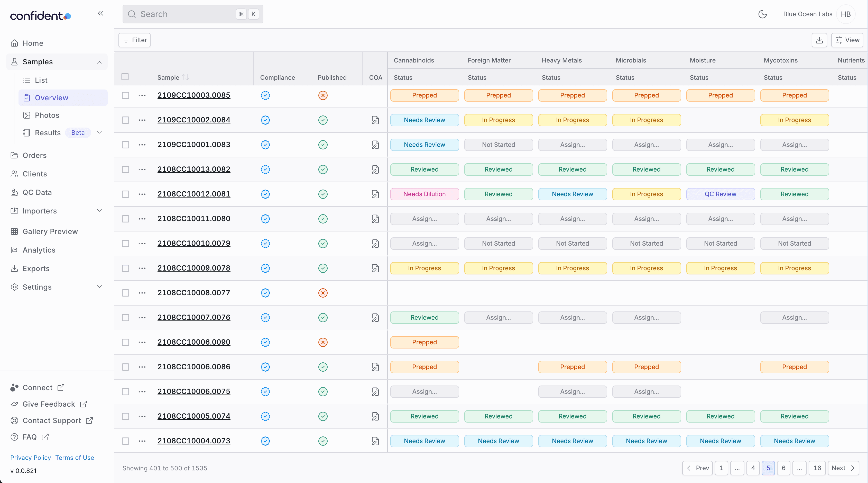868x483 pixels.
Task: Check the box for sample 2108CC10011.0080
Action: tap(125, 219)
